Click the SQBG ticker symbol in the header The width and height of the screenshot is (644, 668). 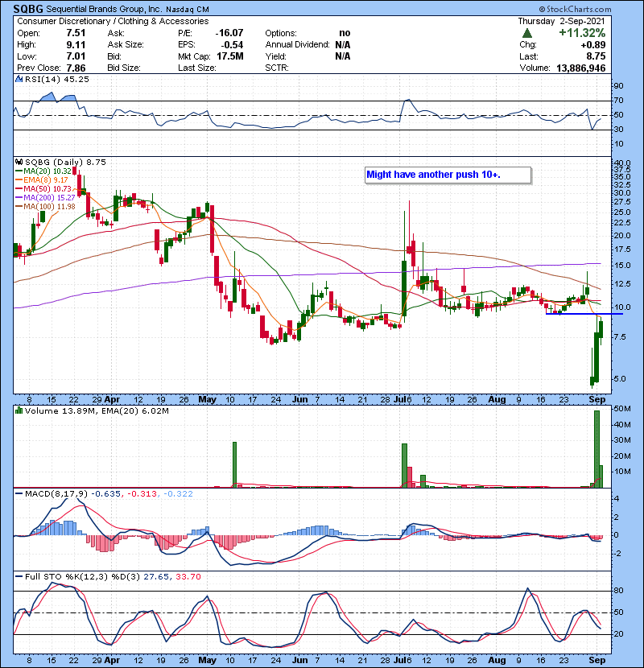(28, 9)
